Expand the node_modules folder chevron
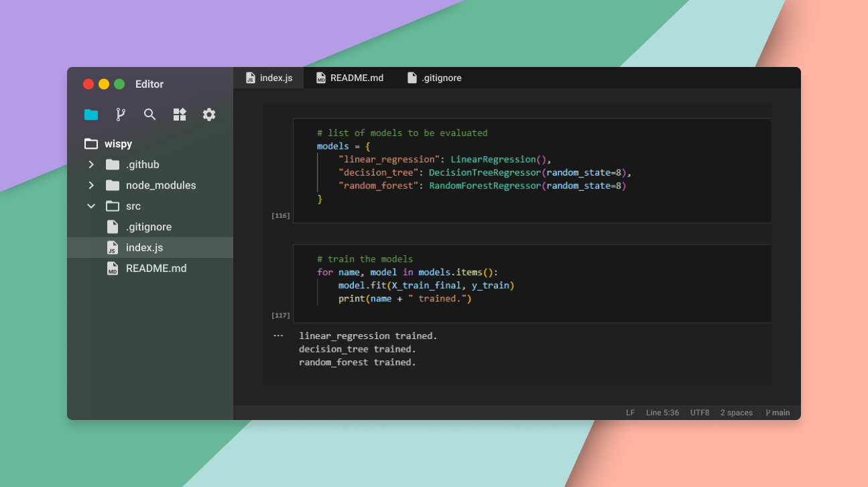 (91, 186)
